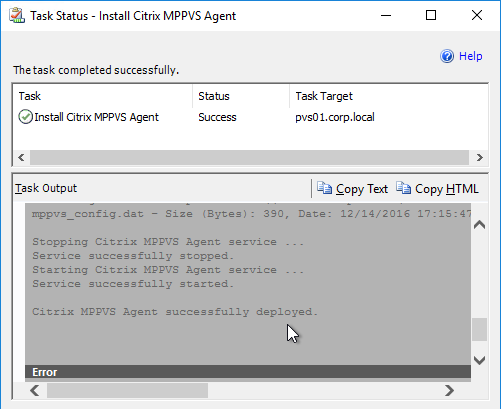This screenshot has width=501, height=409.
Task: Click the green success checkmark icon
Action: 25,117
